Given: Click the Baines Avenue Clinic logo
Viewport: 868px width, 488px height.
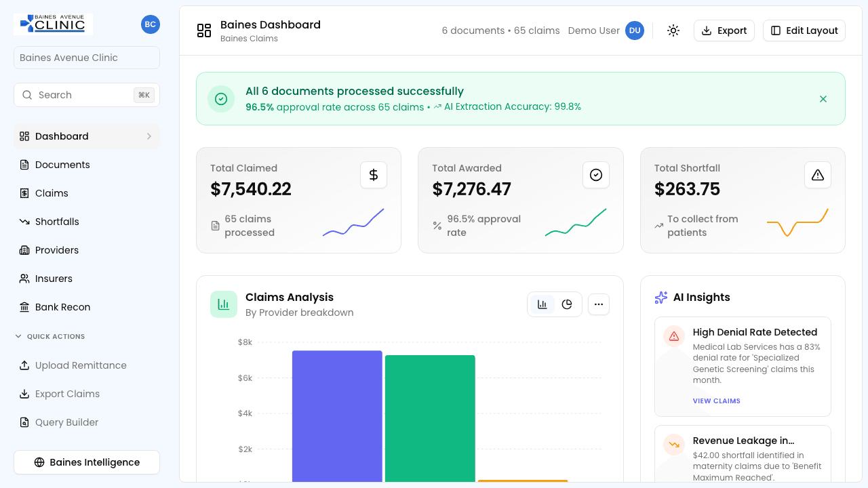Looking at the screenshot, I should point(53,24).
